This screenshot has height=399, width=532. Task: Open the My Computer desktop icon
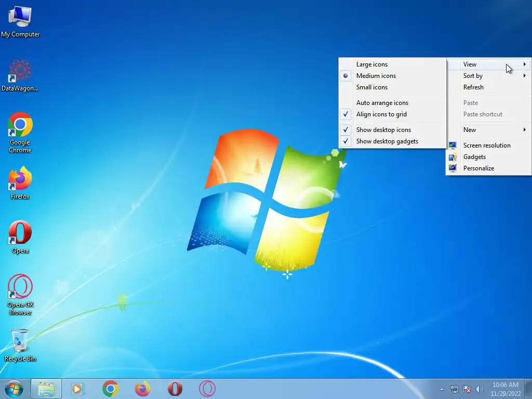point(20,21)
